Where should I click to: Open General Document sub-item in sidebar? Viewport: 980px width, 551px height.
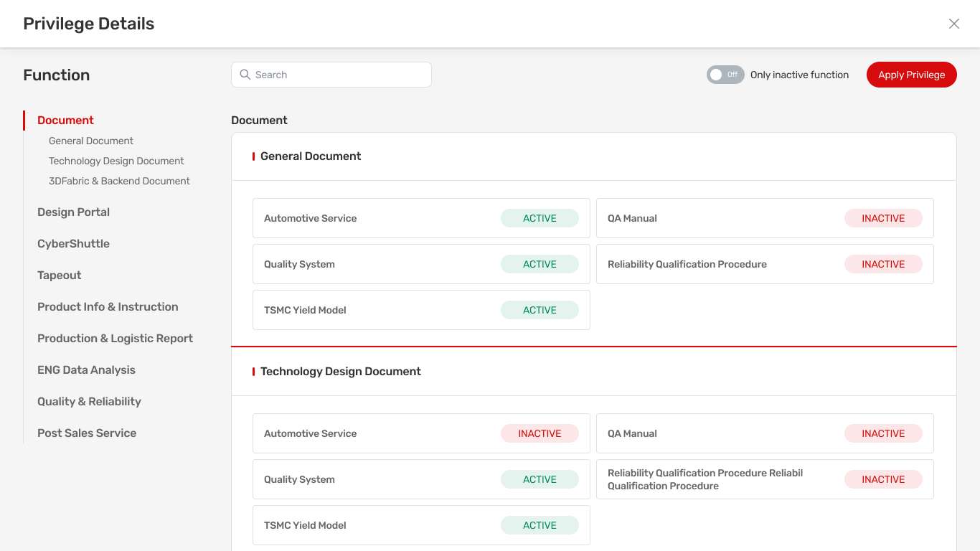coord(91,141)
